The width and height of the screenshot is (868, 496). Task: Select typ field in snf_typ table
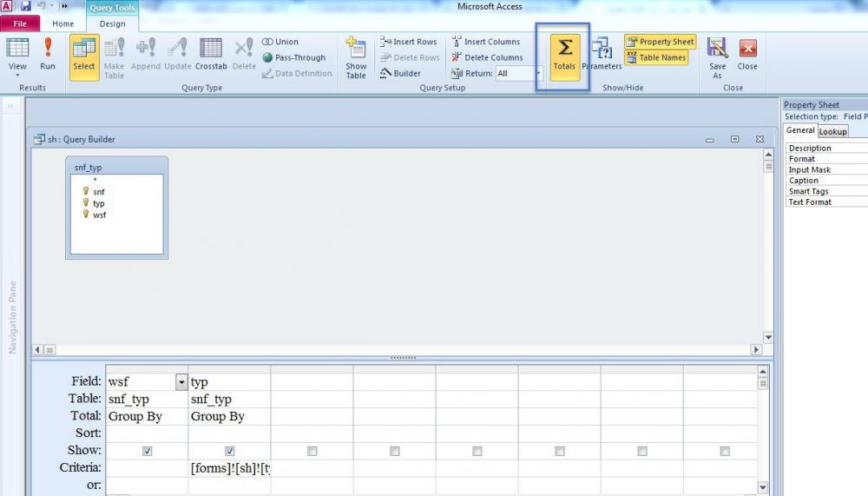[99, 203]
